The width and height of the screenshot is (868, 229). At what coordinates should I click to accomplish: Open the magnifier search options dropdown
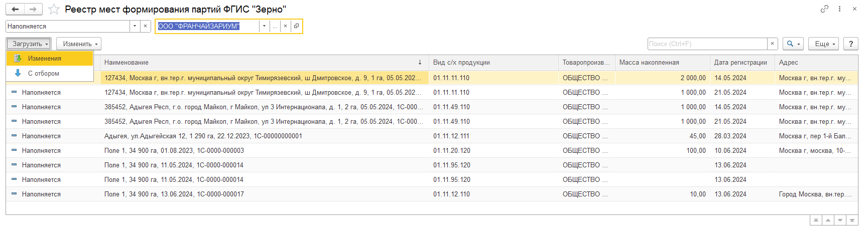point(793,44)
